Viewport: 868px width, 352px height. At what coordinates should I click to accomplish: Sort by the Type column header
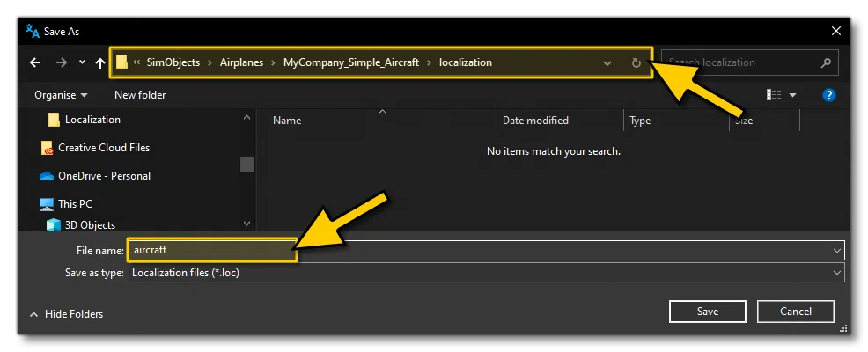click(640, 121)
